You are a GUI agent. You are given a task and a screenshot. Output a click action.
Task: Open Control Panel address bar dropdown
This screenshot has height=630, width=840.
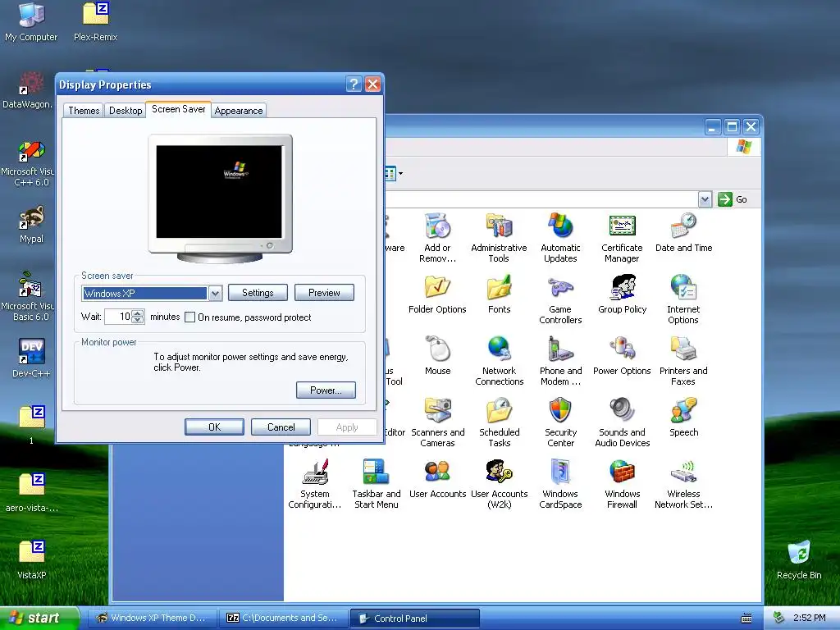pos(705,199)
